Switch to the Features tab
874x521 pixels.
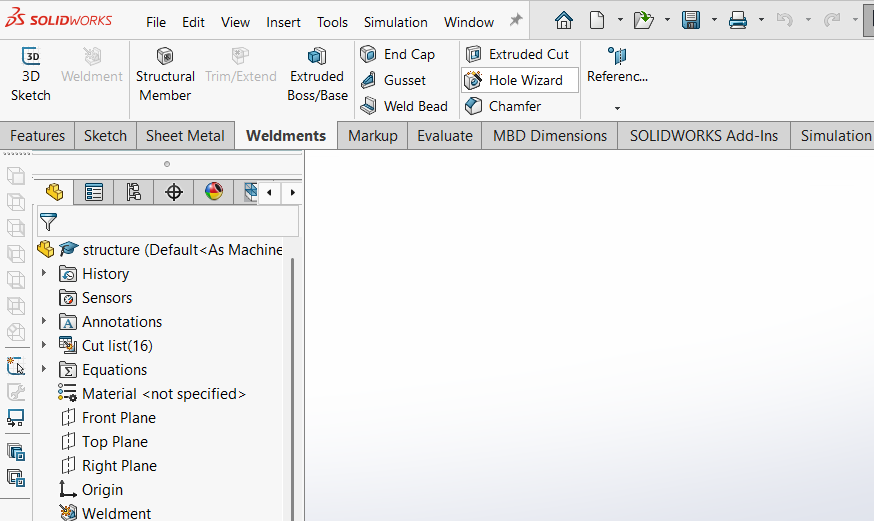[x=37, y=136]
